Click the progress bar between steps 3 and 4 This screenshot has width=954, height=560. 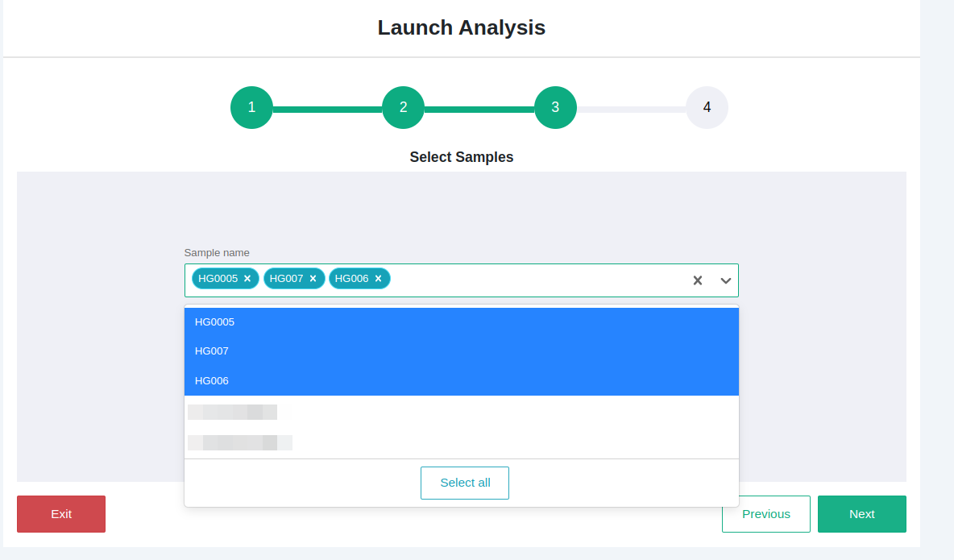pyautogui.click(x=631, y=109)
